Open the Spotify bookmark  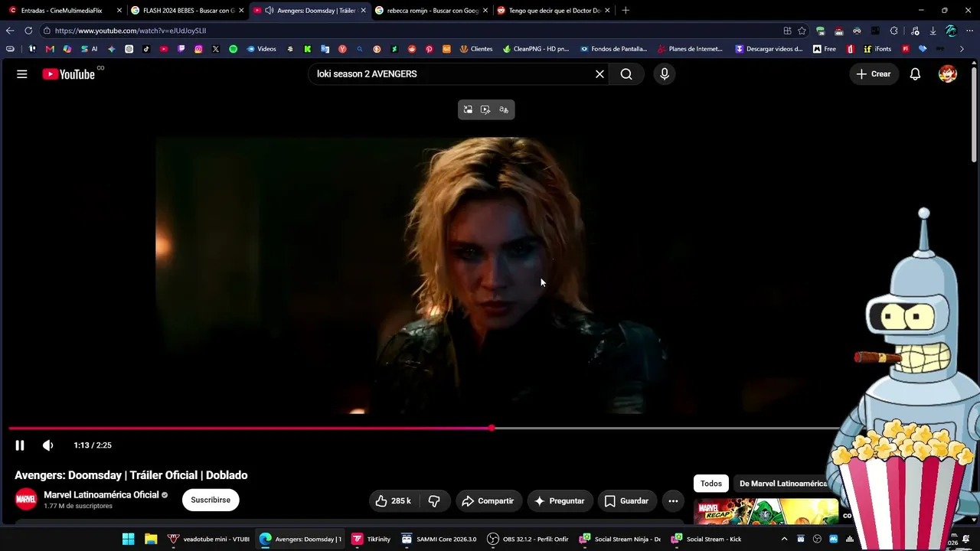click(x=234, y=49)
